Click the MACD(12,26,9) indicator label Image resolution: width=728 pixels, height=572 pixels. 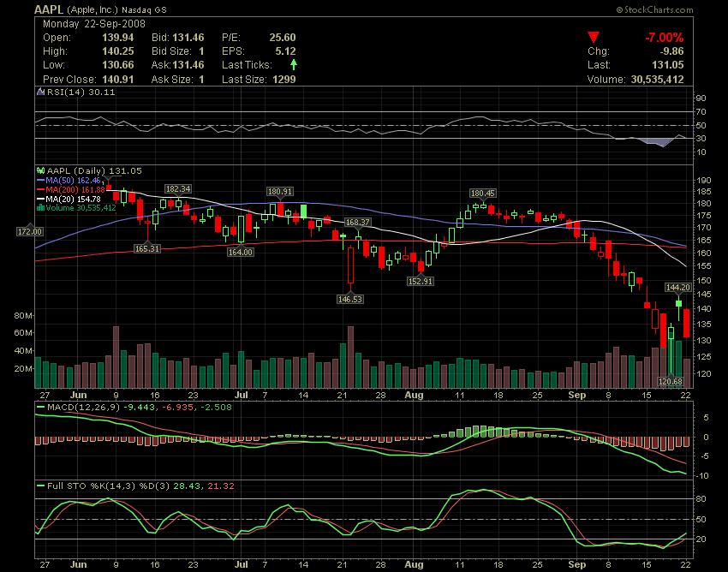pos(84,408)
